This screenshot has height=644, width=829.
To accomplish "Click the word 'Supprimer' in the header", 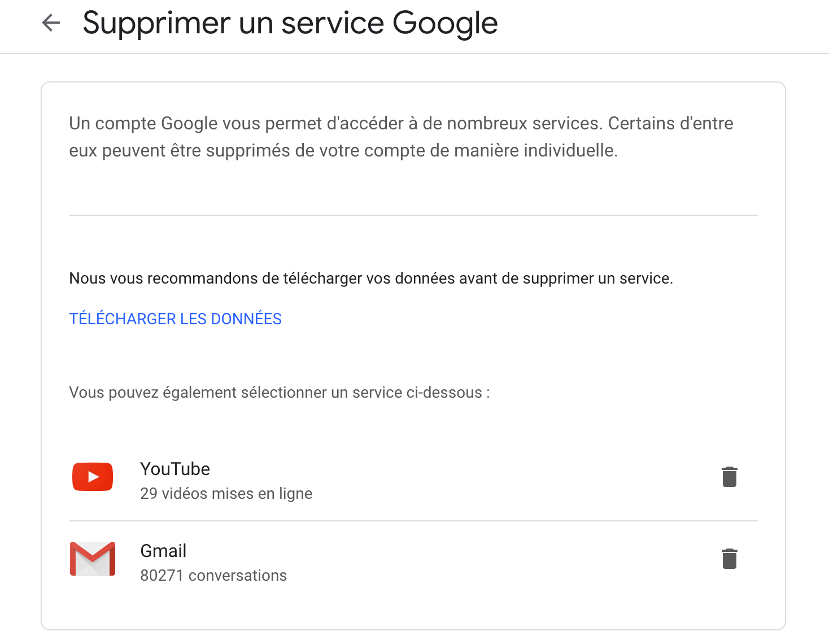I will click(x=157, y=23).
